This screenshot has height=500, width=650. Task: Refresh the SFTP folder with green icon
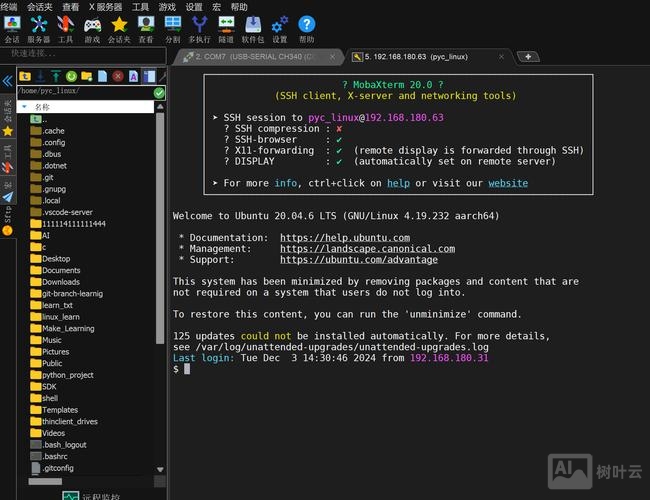(71, 76)
